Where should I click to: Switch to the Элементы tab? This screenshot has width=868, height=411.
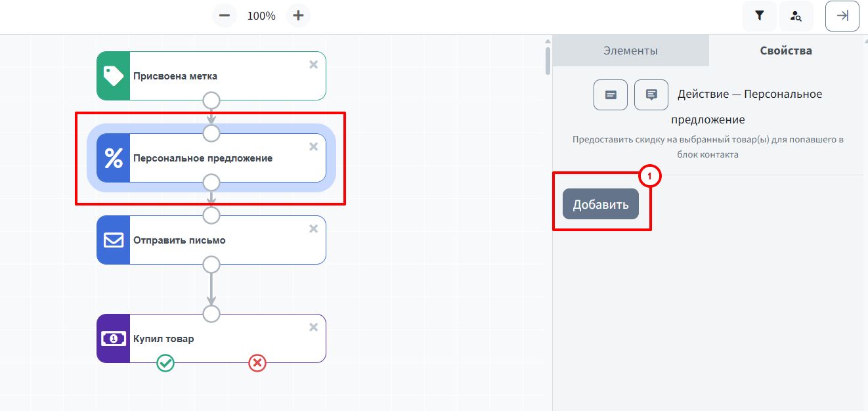point(631,51)
